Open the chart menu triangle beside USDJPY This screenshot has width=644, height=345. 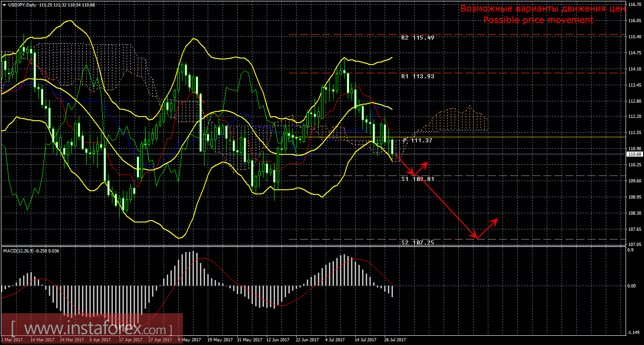click(x=4, y=5)
